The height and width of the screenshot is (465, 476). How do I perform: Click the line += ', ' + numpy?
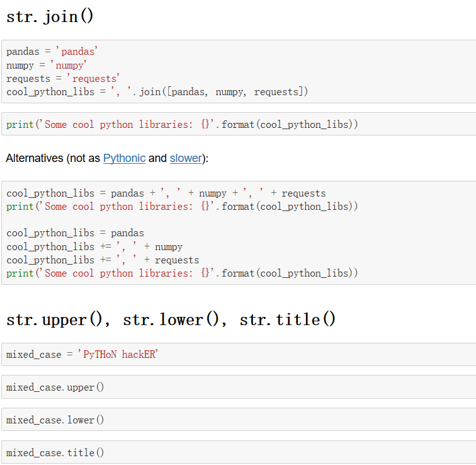[94, 246]
